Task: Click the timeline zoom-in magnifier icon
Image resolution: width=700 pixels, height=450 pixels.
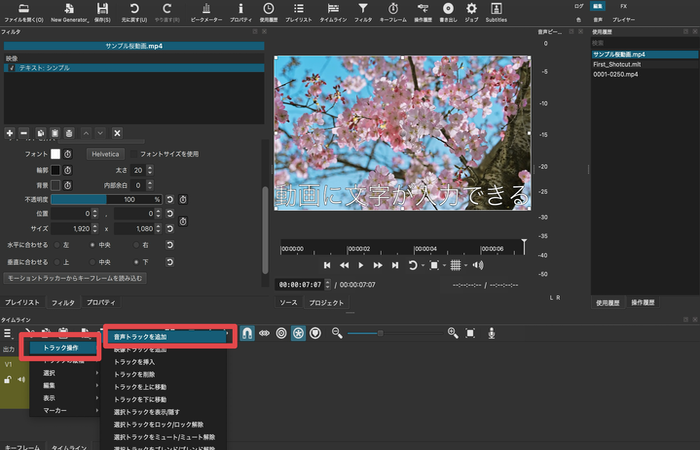Action: click(453, 332)
